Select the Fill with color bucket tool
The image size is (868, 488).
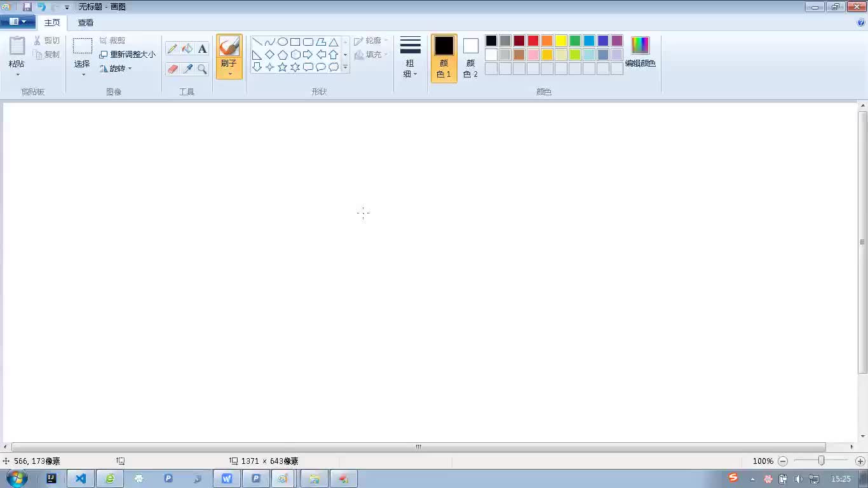187,49
